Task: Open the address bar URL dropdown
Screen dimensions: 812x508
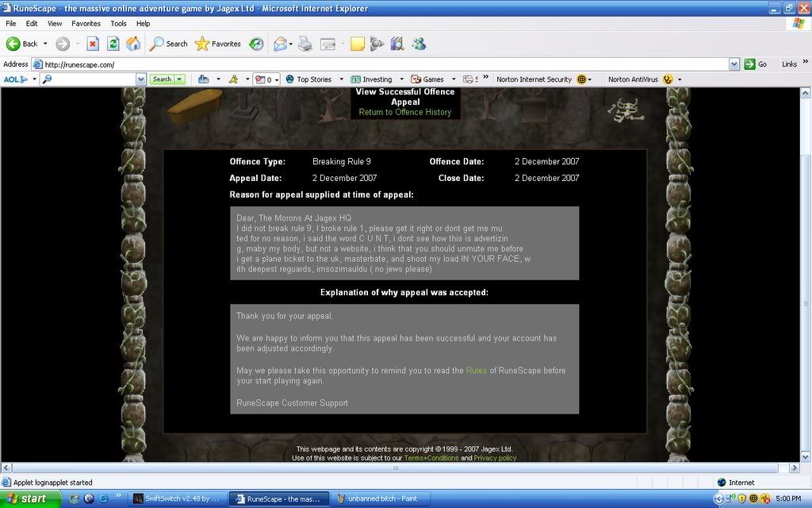Action: pyautogui.click(x=733, y=64)
